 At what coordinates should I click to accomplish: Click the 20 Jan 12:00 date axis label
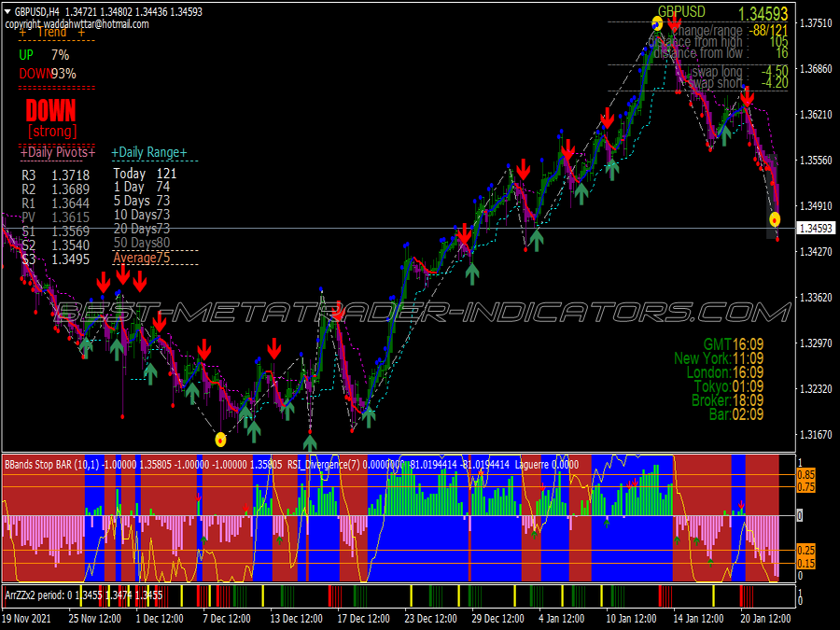pos(765,619)
